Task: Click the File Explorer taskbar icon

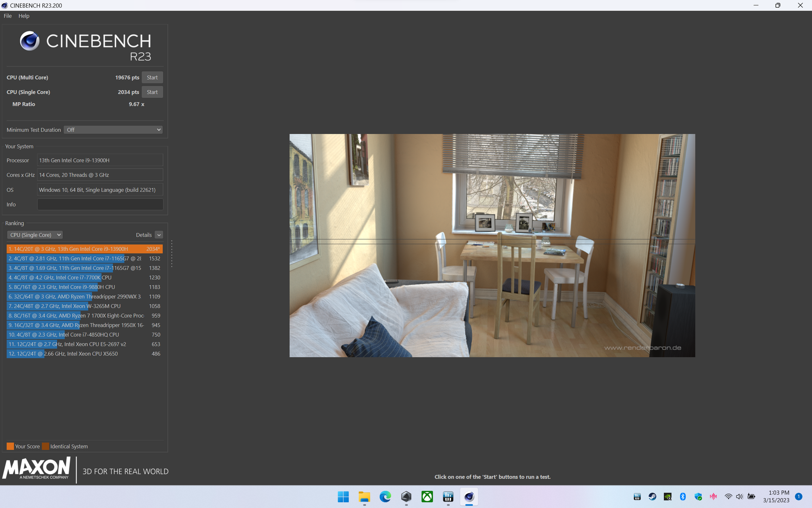Action: pyautogui.click(x=365, y=496)
